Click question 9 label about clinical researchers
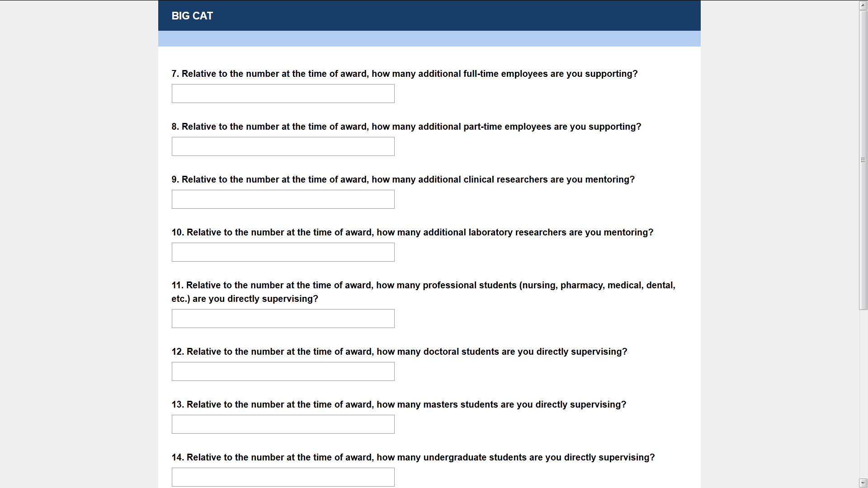 click(x=403, y=179)
